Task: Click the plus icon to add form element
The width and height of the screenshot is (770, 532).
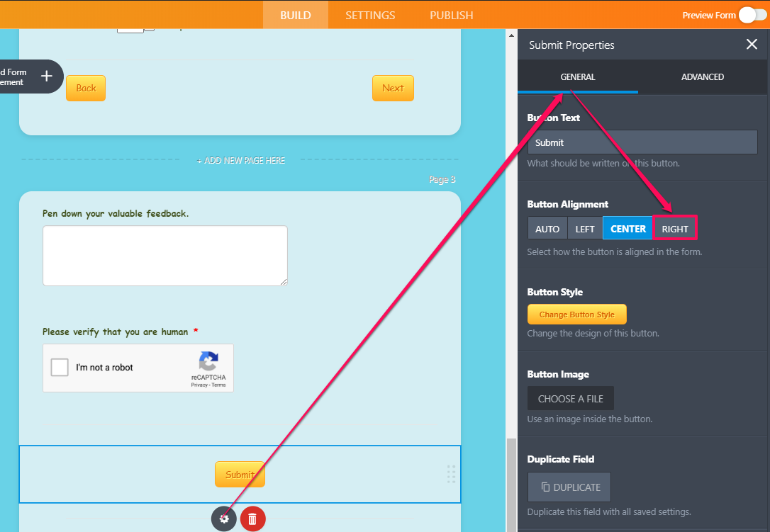Action: click(47, 76)
